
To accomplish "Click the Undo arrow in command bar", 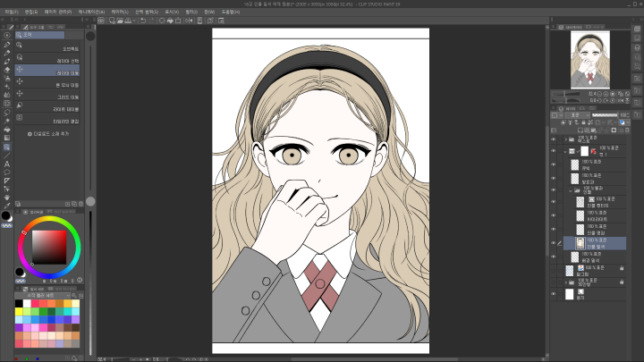I will tap(143, 21).
